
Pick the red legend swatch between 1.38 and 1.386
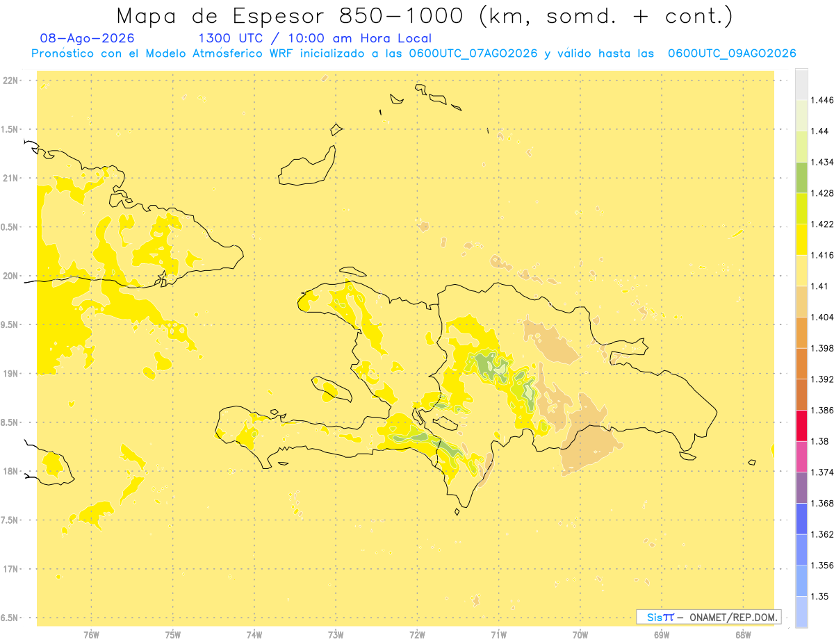[x=801, y=426]
